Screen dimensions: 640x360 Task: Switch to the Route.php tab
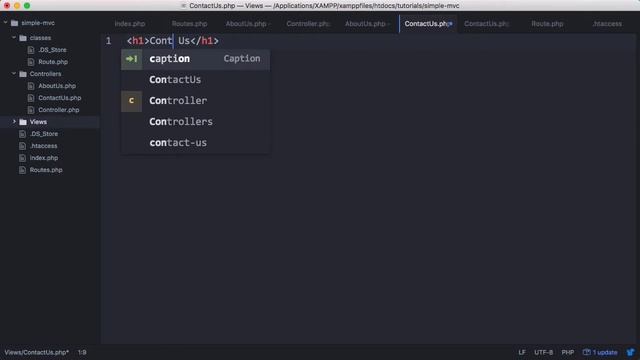[547, 24]
